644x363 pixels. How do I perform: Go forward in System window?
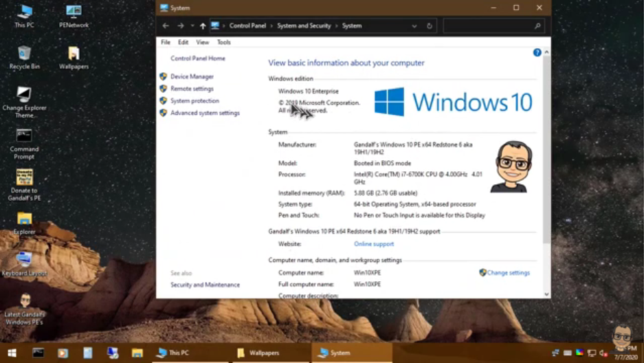pos(180,26)
